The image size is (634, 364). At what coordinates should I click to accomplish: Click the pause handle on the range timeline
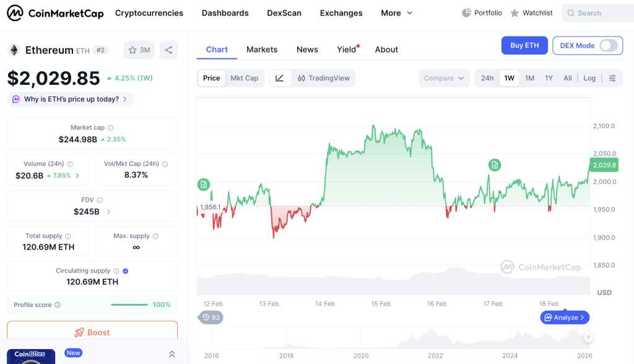588,337
